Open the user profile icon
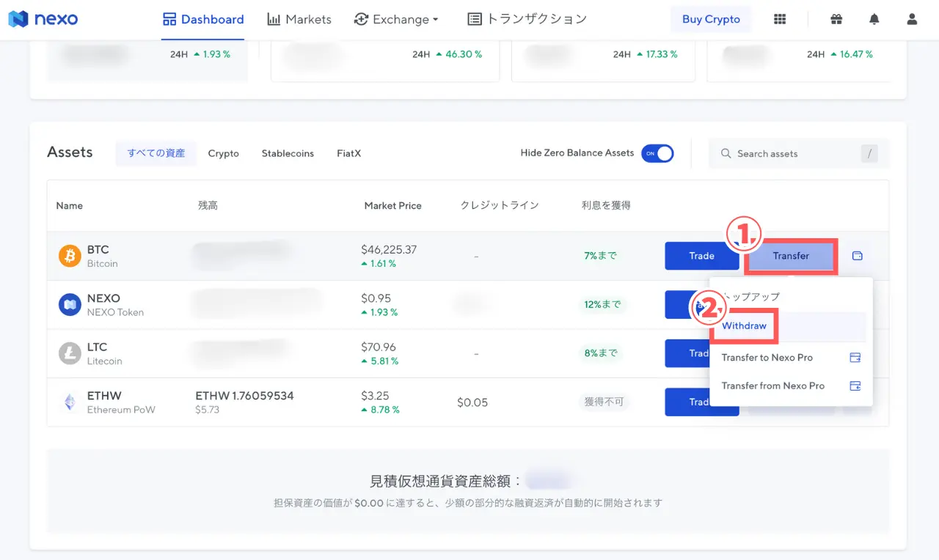939x560 pixels. [x=912, y=20]
